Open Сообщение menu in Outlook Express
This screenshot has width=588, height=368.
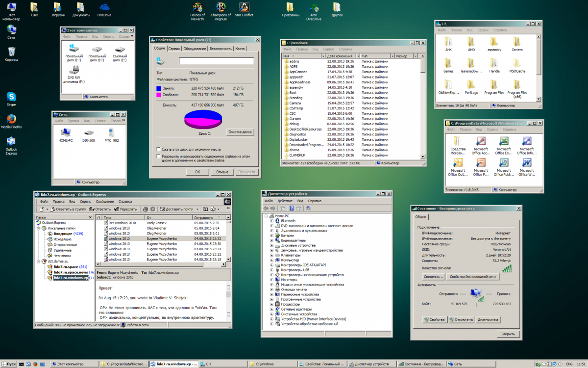[105, 201]
